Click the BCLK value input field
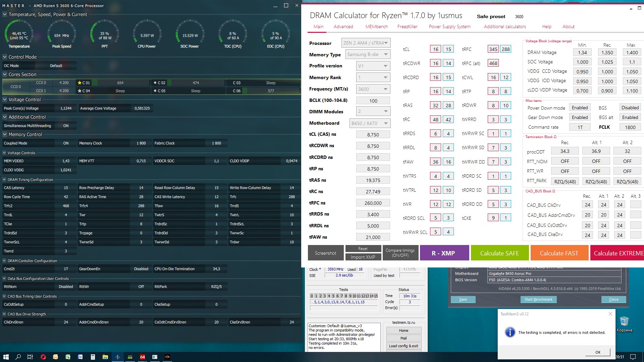The width and height of the screenshot is (644, 362). pyautogui.click(x=373, y=101)
